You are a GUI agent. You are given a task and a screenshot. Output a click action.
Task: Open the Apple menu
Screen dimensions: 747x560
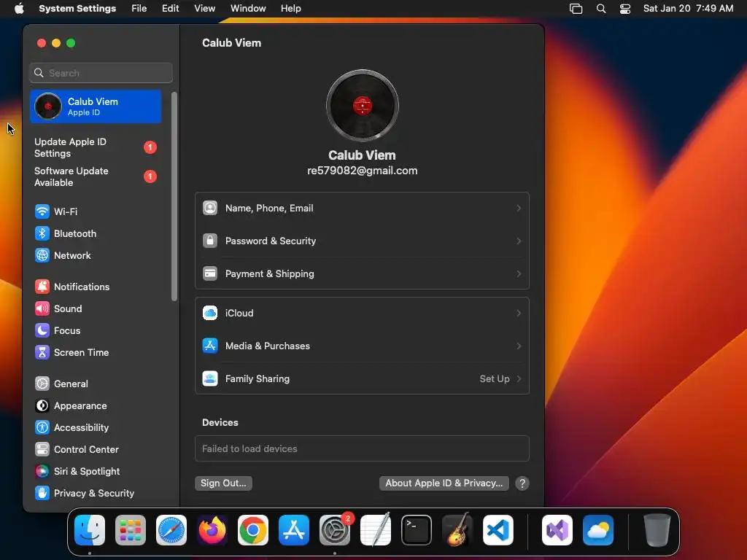pos(19,9)
